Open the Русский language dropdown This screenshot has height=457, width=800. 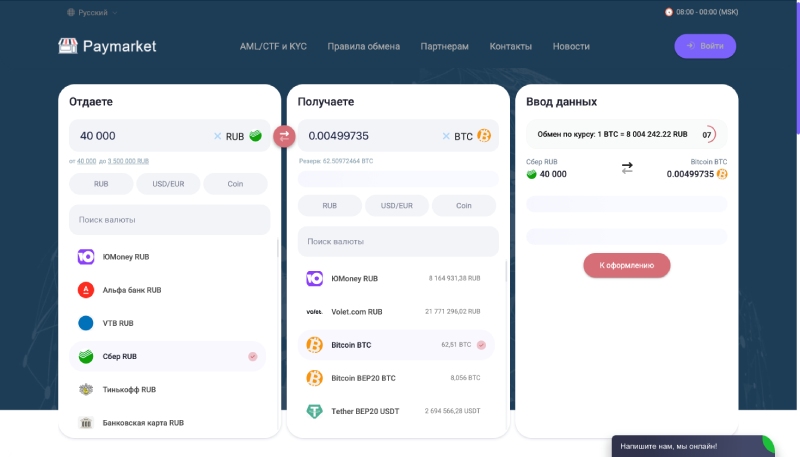[92, 12]
